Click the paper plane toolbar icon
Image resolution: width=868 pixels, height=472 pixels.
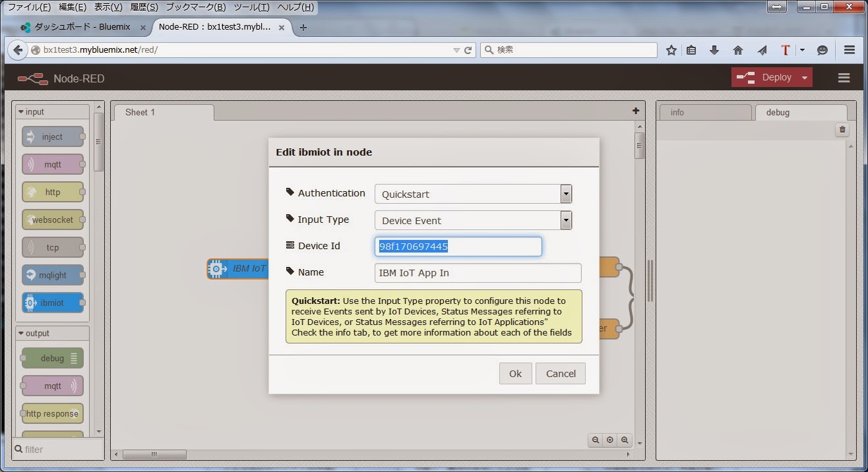[x=762, y=50]
